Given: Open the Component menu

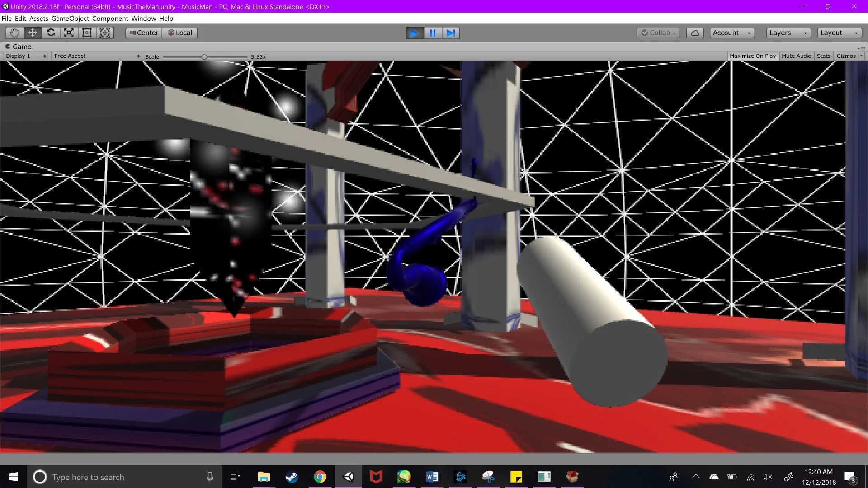Looking at the screenshot, I should (x=110, y=19).
